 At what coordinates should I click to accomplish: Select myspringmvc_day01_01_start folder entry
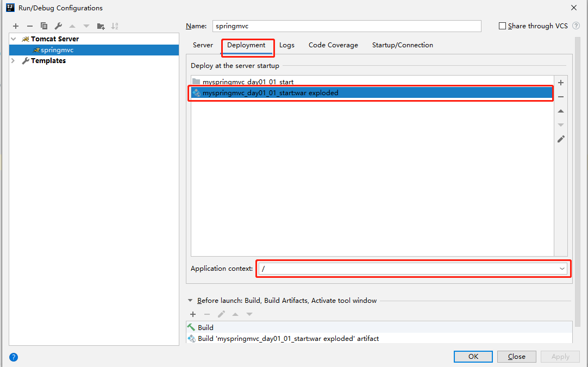click(372, 82)
